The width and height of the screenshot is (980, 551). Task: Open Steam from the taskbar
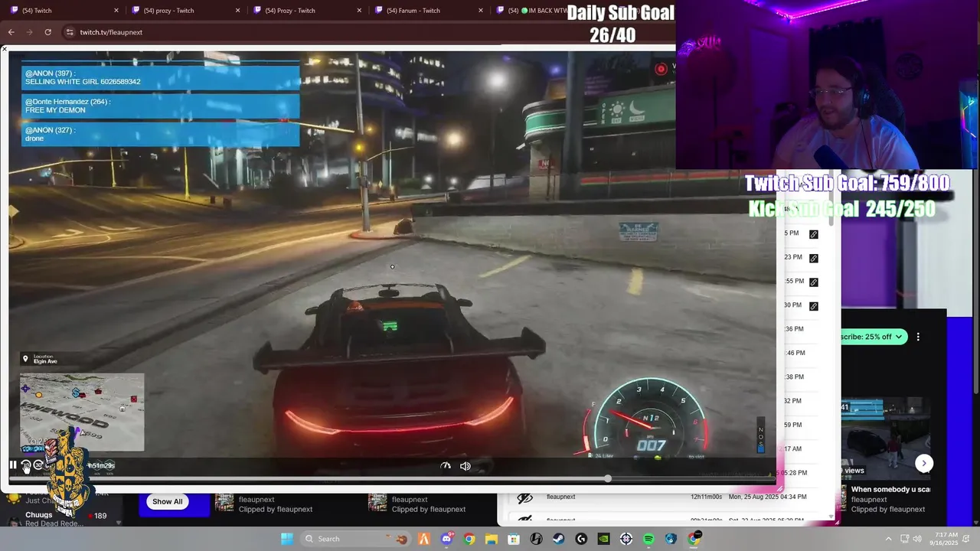(x=559, y=539)
